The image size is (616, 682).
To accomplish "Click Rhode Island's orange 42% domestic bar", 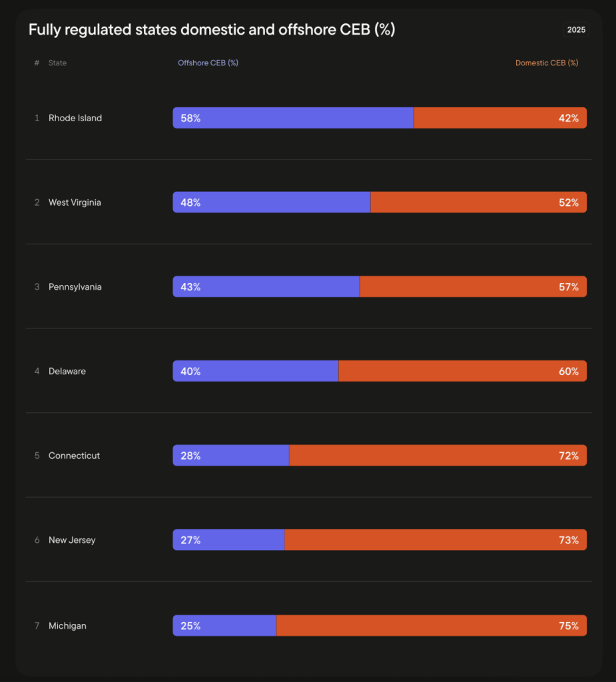I will (x=499, y=118).
